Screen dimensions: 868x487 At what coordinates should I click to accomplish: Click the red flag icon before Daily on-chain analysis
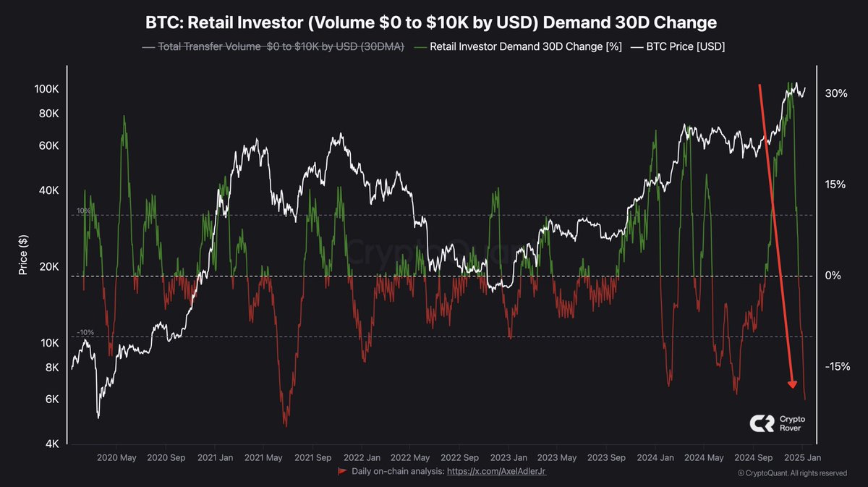(343, 471)
